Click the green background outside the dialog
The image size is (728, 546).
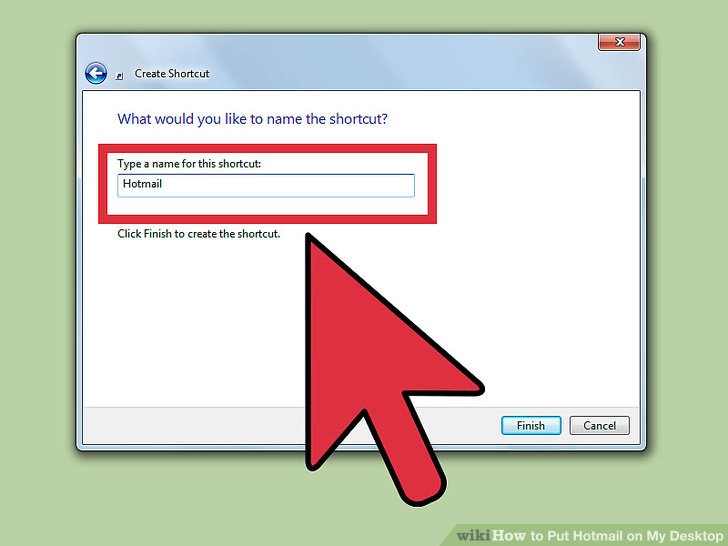37,279
